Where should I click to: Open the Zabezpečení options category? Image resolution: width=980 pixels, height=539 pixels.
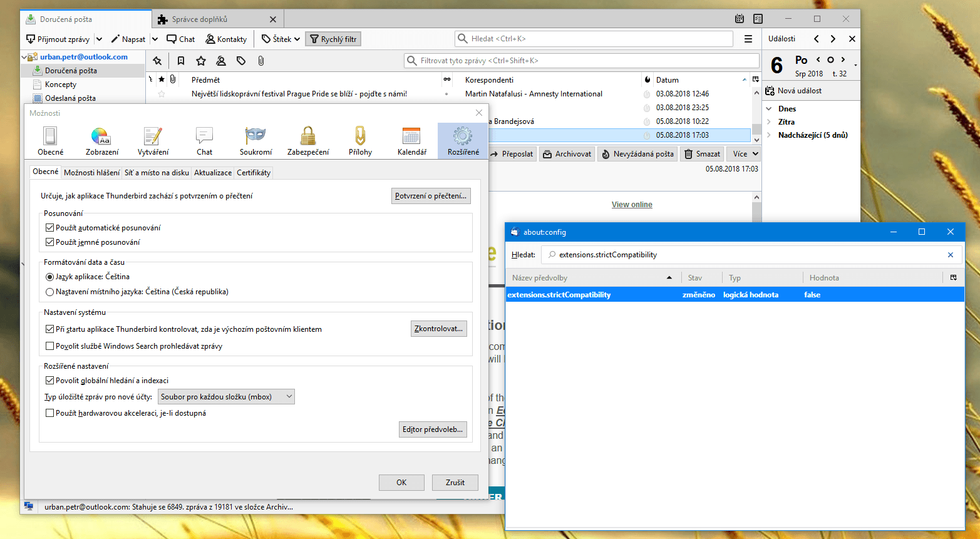307,140
